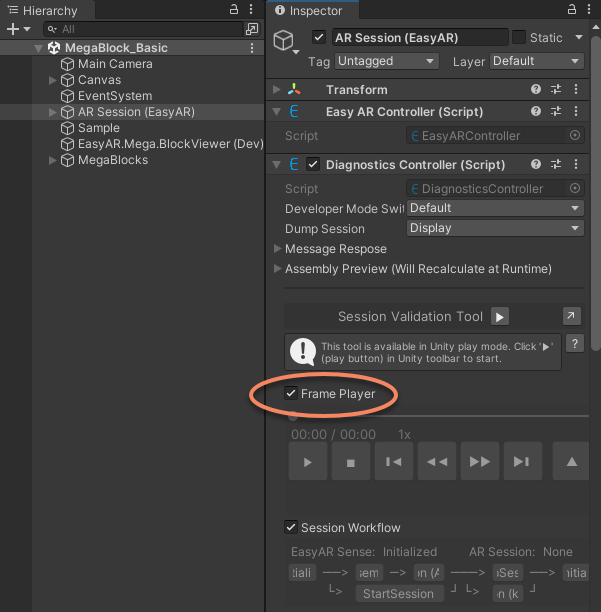Screen dimensions: 601x612
Task: Open Dump Session dropdown
Action: (x=495, y=228)
